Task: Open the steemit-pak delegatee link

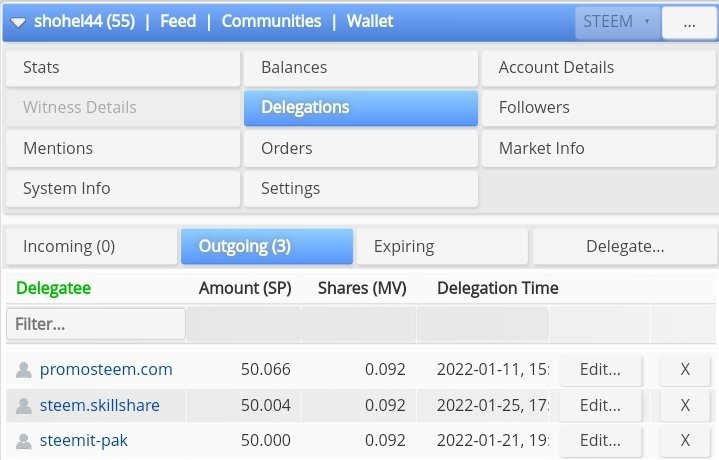Action: [x=83, y=440]
